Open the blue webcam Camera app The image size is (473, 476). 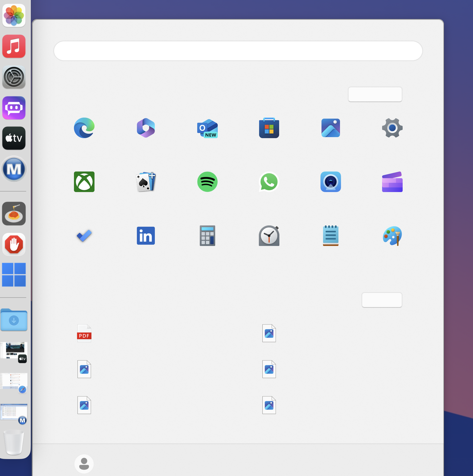click(331, 182)
